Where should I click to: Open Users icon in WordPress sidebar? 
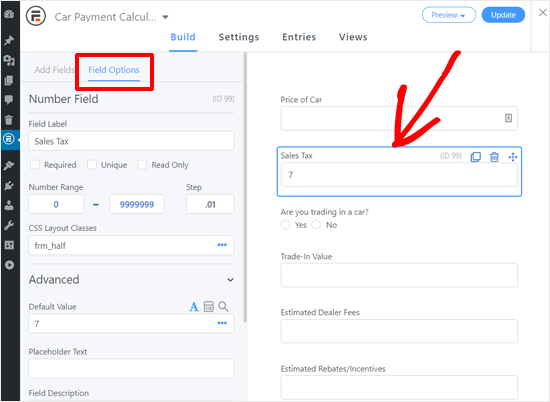coord(9,205)
